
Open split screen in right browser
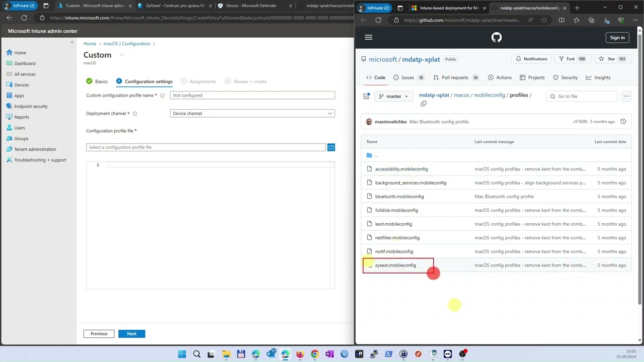point(561,20)
